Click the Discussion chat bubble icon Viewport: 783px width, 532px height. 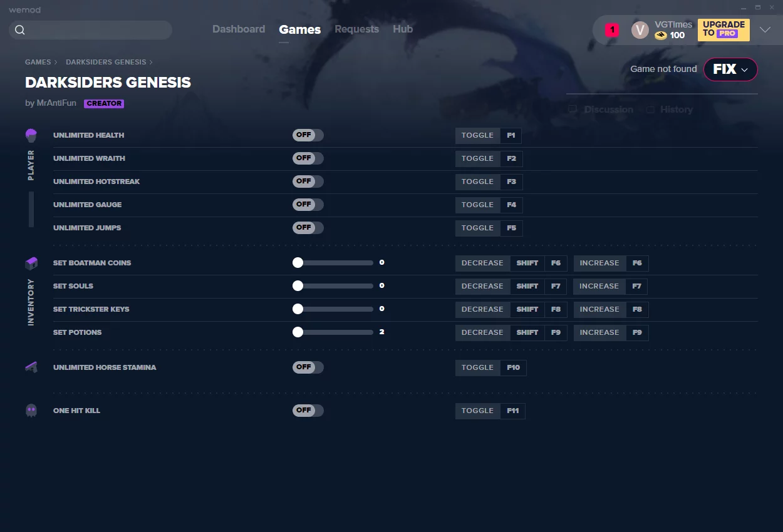pyautogui.click(x=573, y=110)
